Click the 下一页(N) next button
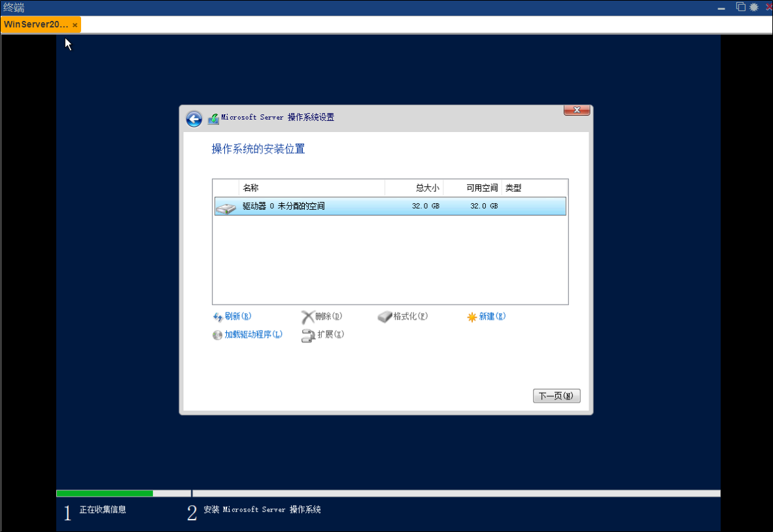Viewport: 773px width, 532px height. tap(557, 396)
